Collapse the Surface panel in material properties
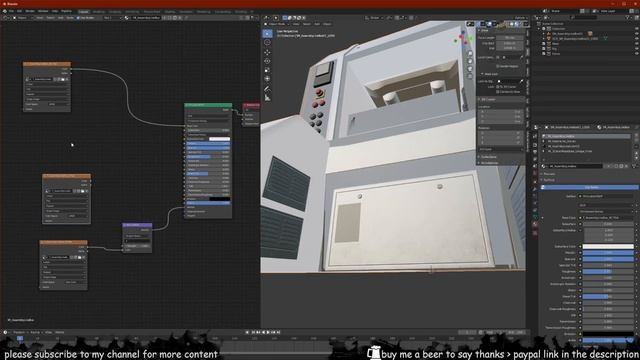This screenshot has width=640, height=360. tap(549, 180)
